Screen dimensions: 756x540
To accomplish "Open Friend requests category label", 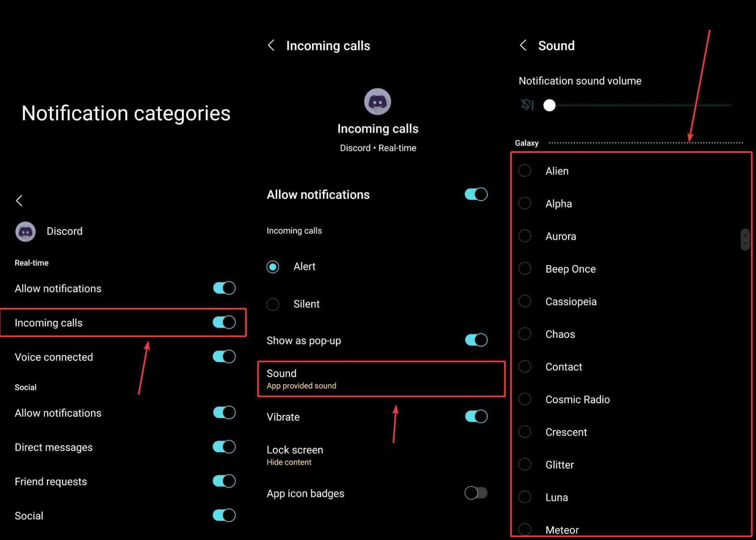I will [51, 481].
